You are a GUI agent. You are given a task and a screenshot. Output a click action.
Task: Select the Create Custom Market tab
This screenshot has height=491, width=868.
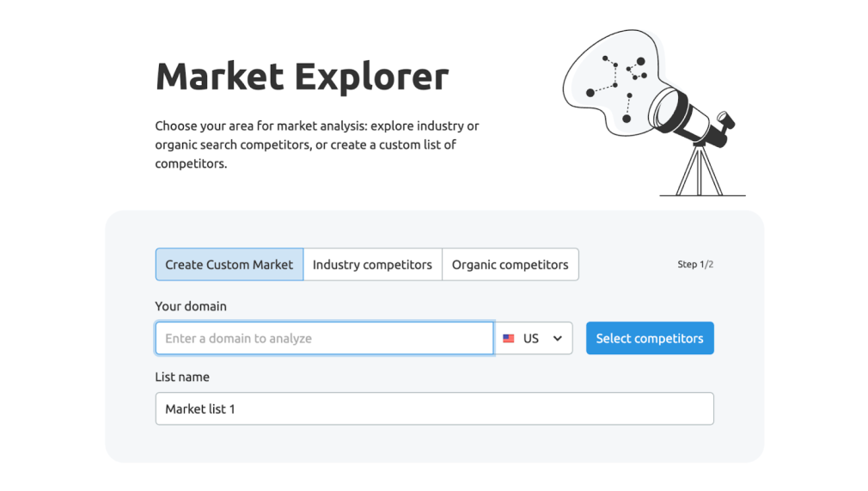point(229,264)
